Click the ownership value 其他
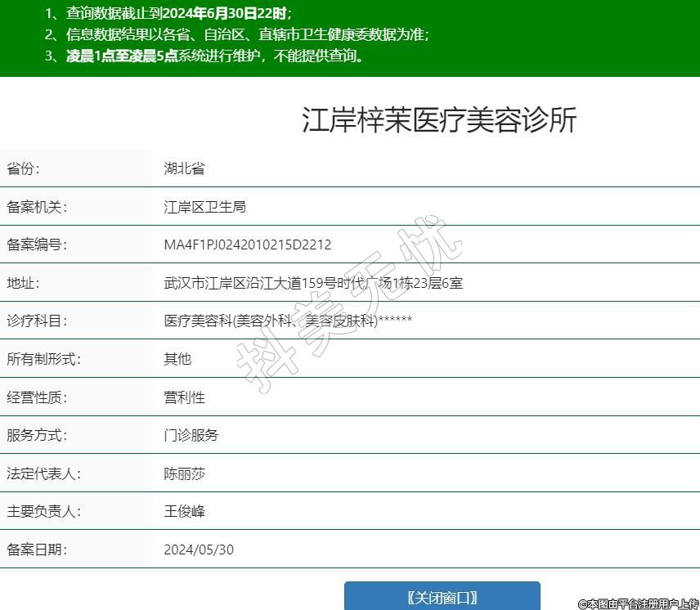 click(x=177, y=359)
